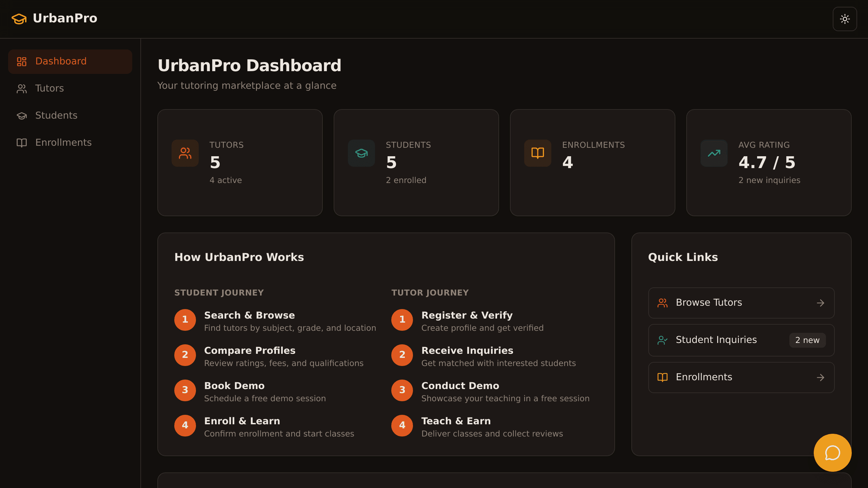This screenshot has width=868, height=488.
Task: Click the '2 new inquiries' rating subtext
Action: pos(769,180)
